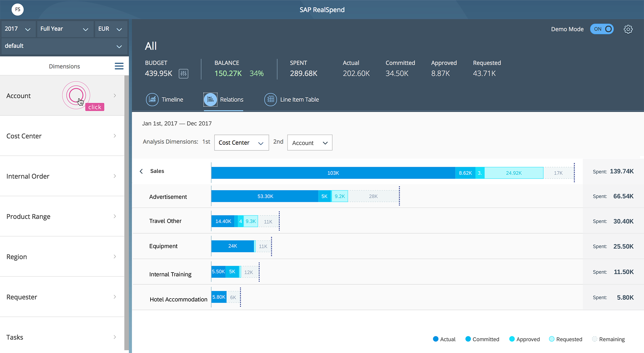Viewport: 644px width, 353px height.
Task: Click the Dimensions panel scrollbar
Action: point(127,213)
